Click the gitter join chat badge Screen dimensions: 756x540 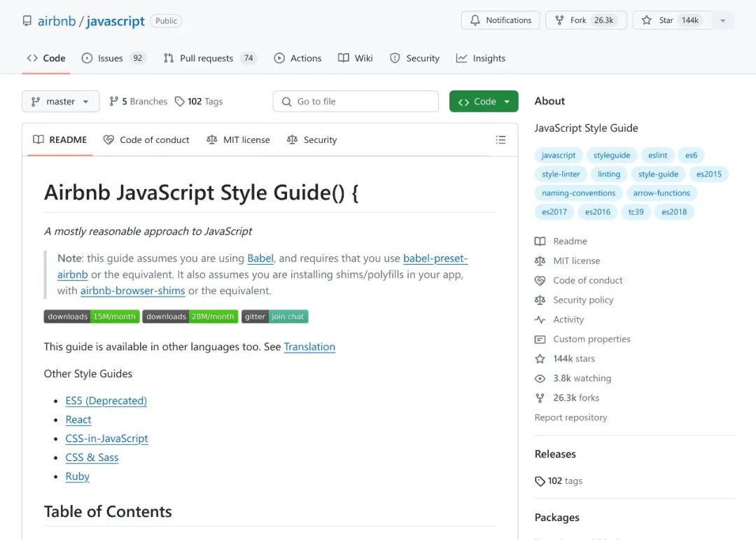pos(275,317)
